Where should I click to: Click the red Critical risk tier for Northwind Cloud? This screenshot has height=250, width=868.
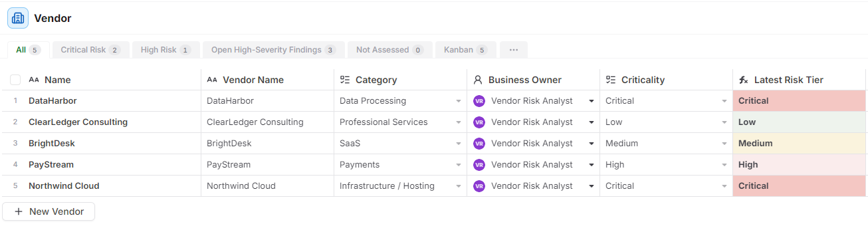click(x=800, y=186)
